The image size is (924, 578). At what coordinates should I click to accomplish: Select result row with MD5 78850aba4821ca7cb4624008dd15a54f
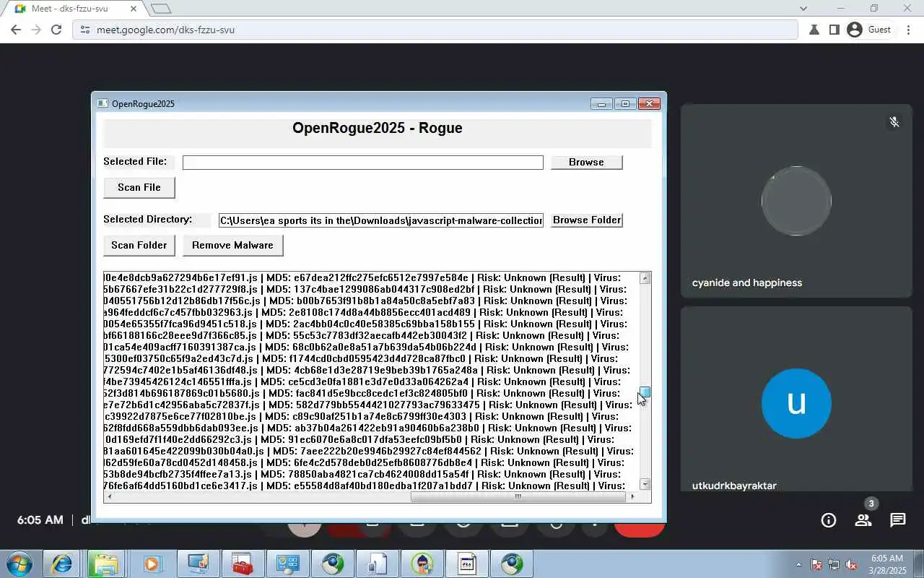[372, 474]
